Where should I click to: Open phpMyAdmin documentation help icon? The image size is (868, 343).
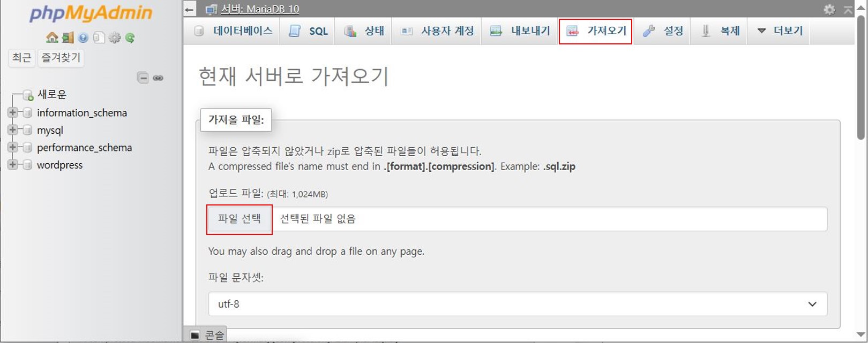click(x=83, y=37)
